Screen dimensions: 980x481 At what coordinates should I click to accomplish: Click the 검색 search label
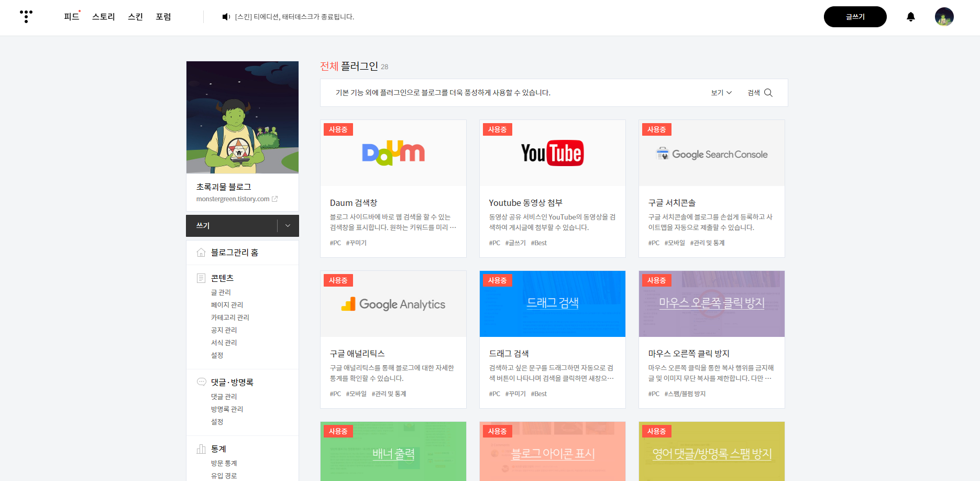754,93
